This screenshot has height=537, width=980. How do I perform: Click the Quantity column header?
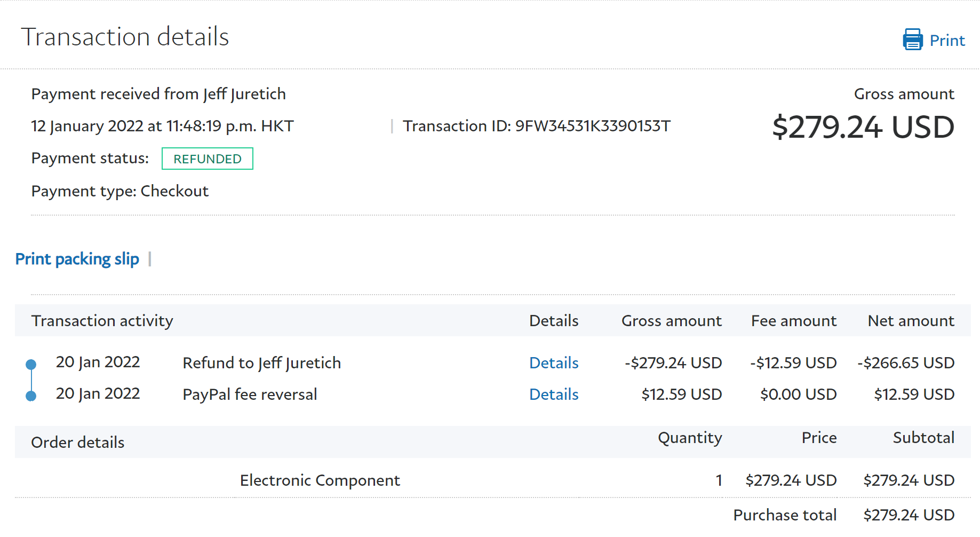[689, 438]
